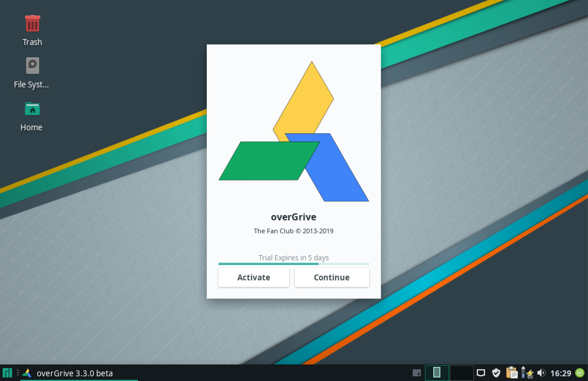
Task: Open the shield update notifier icon
Action: (496, 373)
